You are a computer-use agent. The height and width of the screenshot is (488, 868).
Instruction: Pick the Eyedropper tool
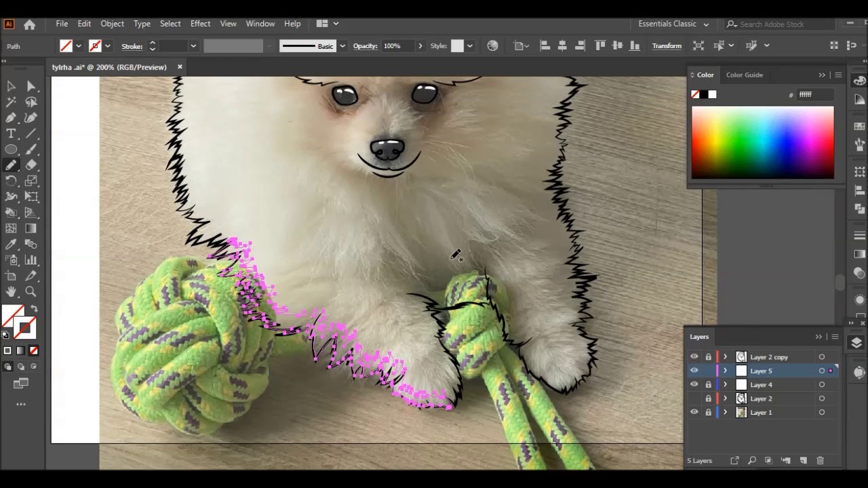click(x=11, y=244)
